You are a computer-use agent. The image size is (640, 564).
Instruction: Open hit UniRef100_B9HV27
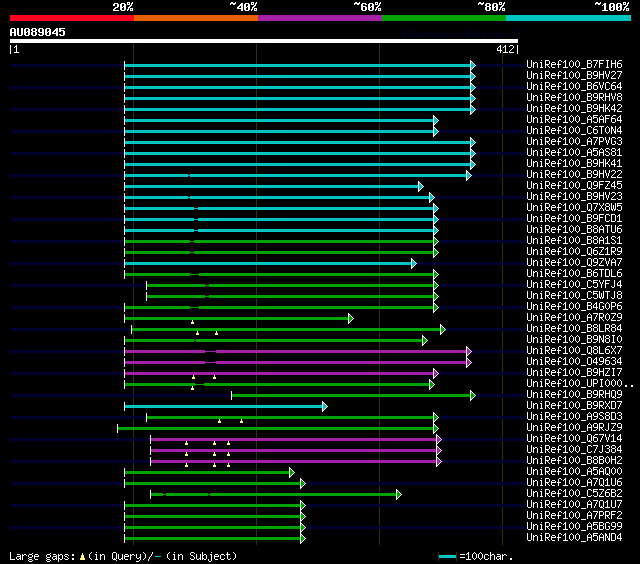click(574, 75)
